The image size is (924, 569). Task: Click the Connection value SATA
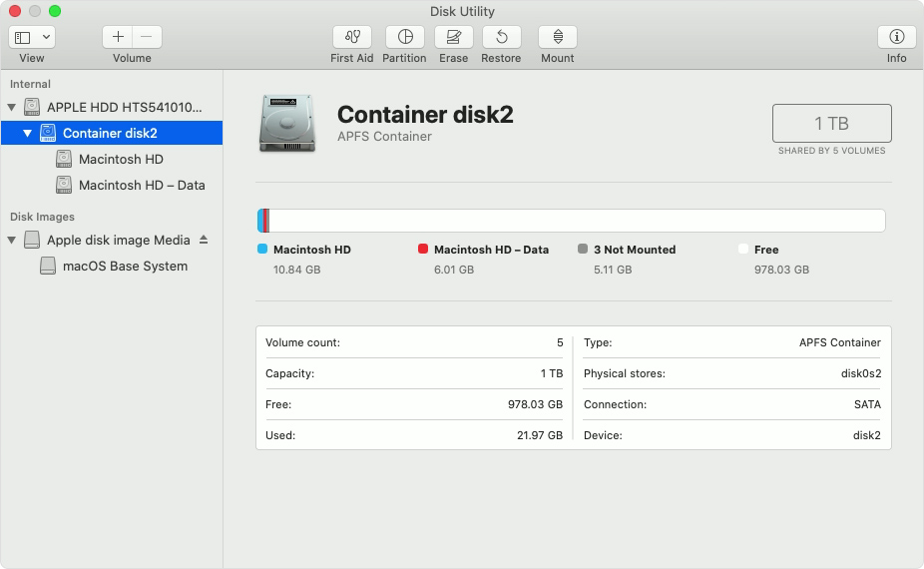(867, 404)
